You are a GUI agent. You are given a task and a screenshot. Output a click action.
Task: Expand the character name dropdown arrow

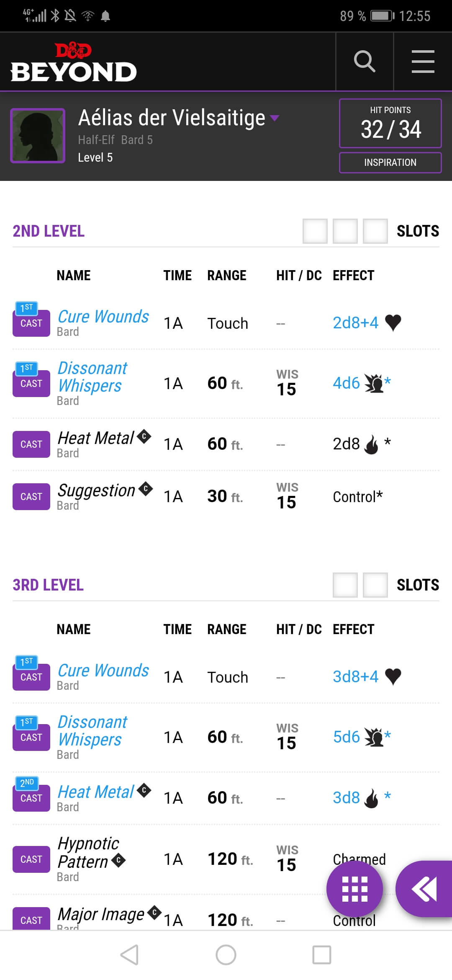(275, 118)
